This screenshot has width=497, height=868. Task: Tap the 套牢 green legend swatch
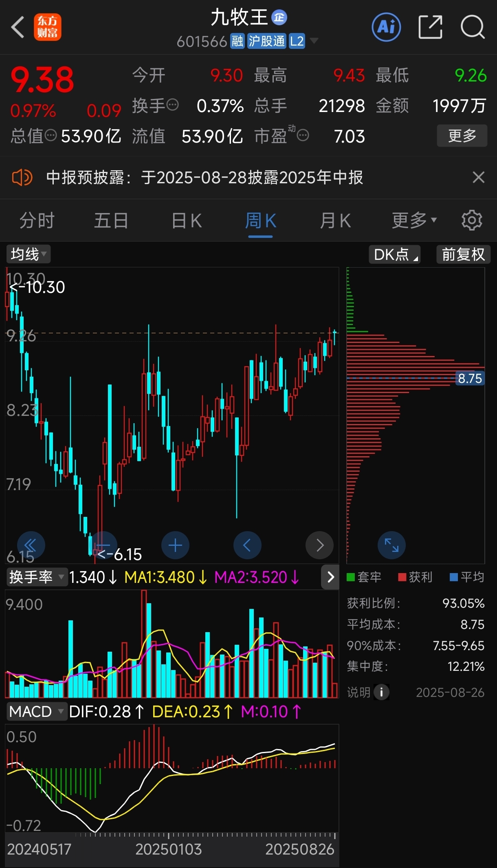[350, 577]
